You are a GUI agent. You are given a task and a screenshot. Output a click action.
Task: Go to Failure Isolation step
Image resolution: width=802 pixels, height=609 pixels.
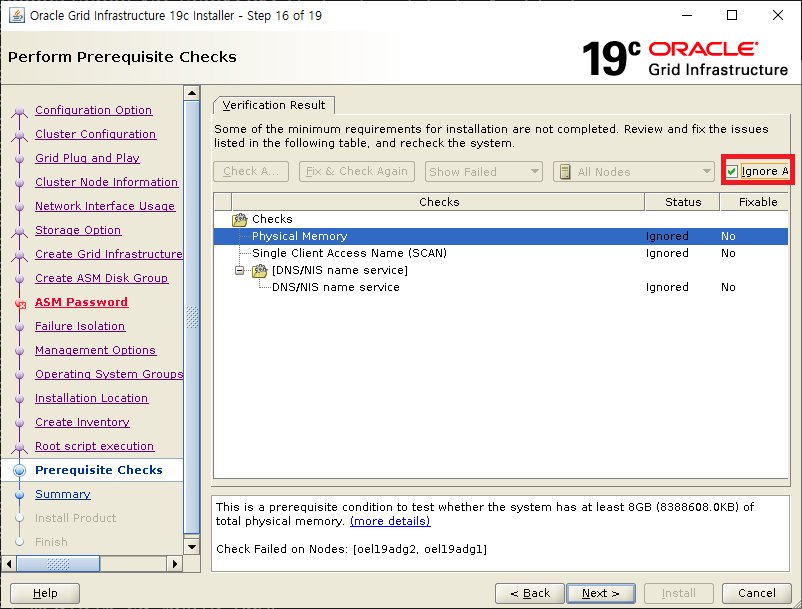pos(80,327)
